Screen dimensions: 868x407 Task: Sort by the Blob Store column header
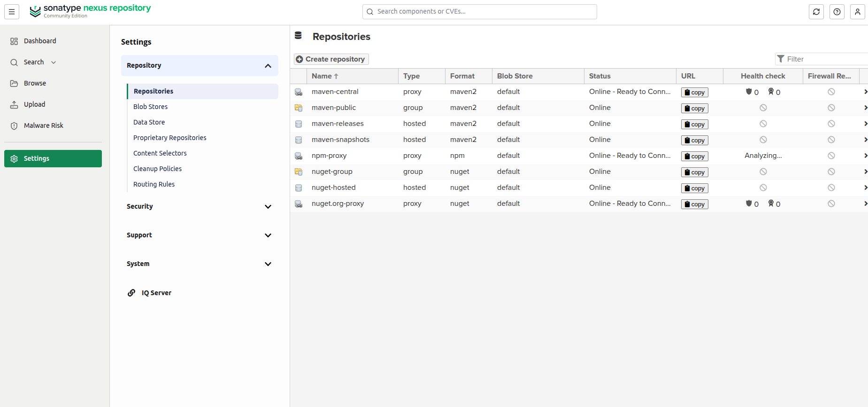(x=538, y=76)
